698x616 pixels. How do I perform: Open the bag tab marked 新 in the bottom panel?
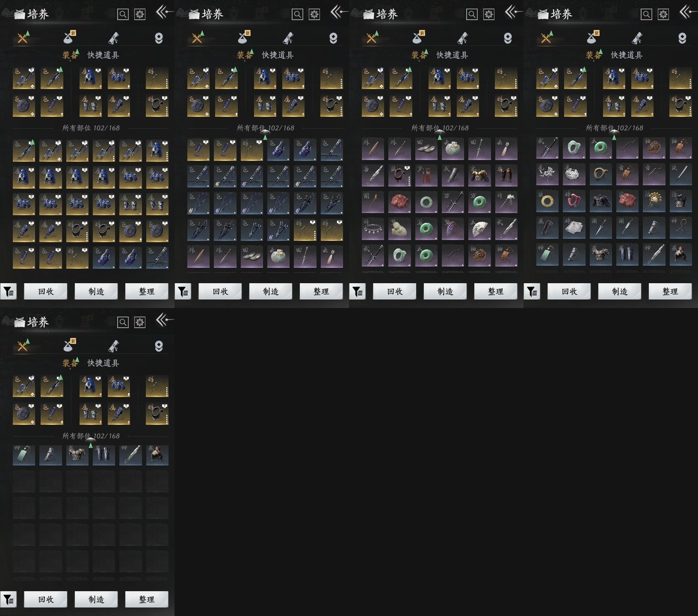click(69, 346)
